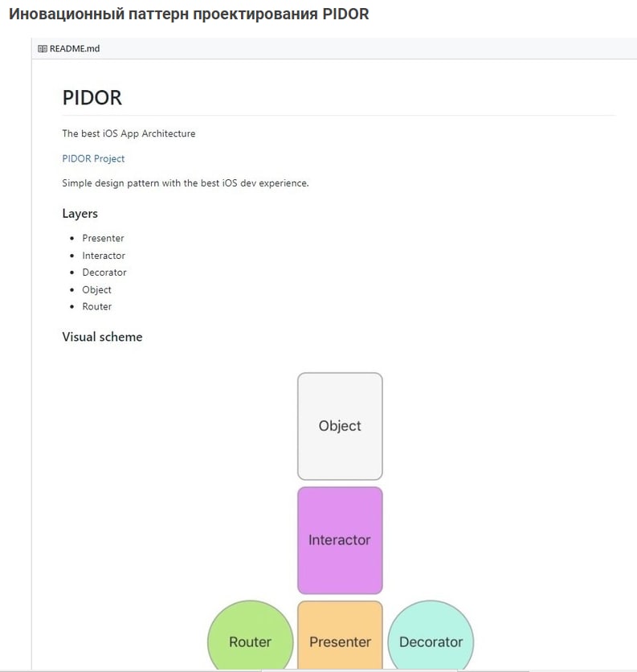Click the PIDOR main heading
Viewport: 637px width, 672px height.
point(92,98)
